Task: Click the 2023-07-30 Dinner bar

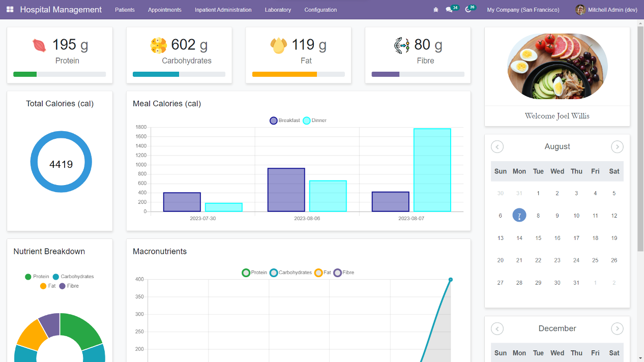Action: [x=224, y=207]
